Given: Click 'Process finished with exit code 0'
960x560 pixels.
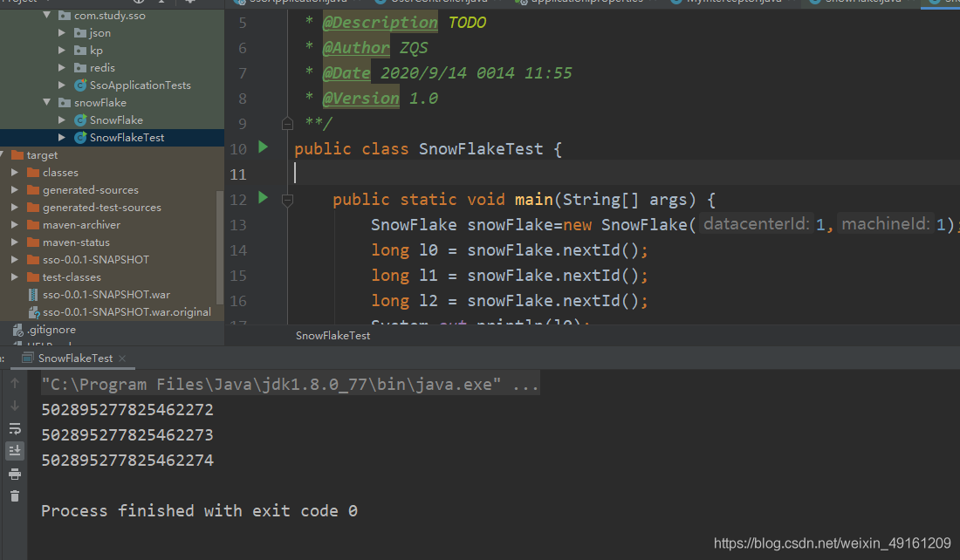Looking at the screenshot, I should (x=200, y=511).
